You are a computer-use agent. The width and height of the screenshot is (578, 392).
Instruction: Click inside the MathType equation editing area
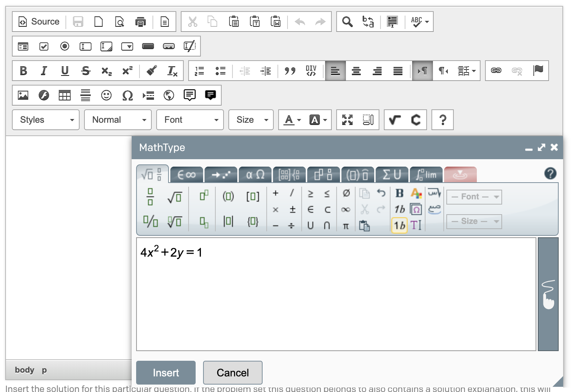[x=336, y=294]
